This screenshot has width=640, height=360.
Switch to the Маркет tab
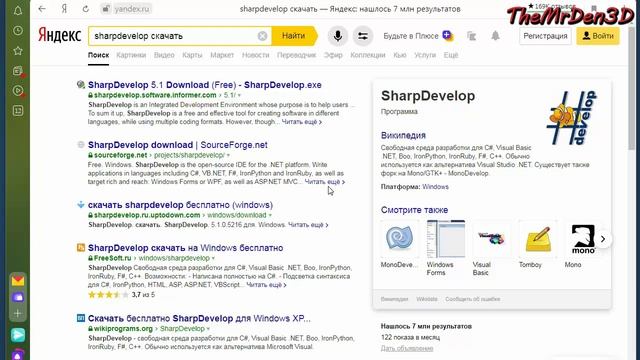(x=222, y=55)
